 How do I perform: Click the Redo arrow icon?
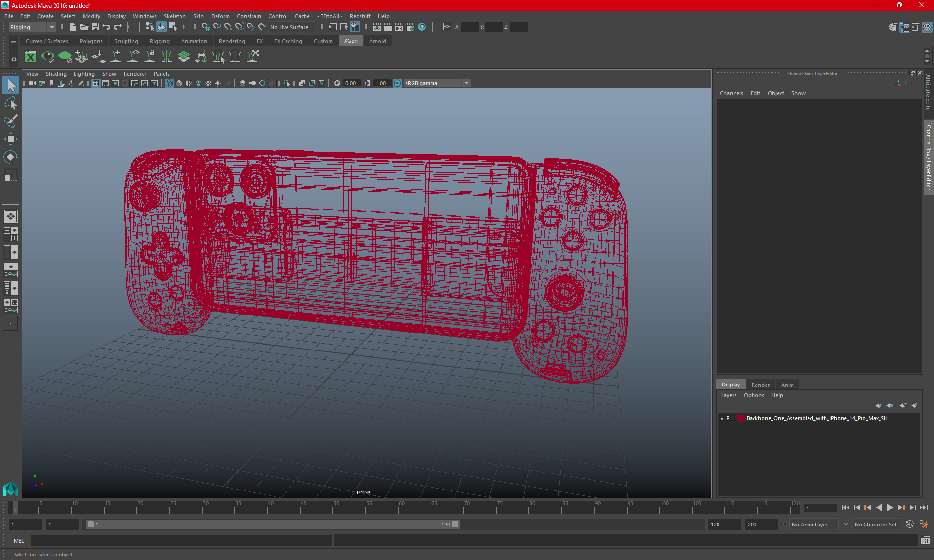[x=118, y=27]
